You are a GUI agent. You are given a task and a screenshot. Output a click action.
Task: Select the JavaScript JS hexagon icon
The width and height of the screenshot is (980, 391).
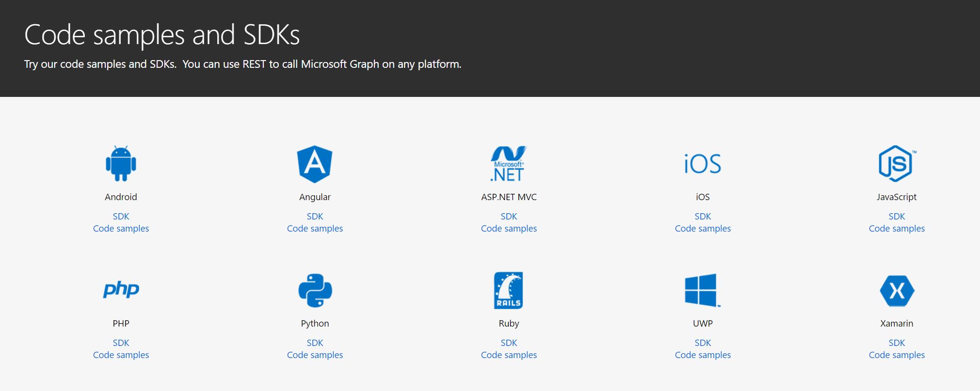click(896, 164)
